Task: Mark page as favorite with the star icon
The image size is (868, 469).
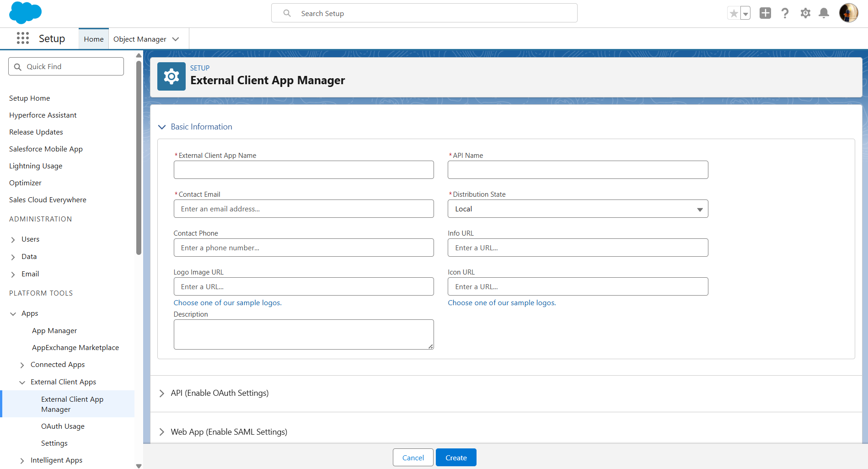Action: [x=734, y=13]
